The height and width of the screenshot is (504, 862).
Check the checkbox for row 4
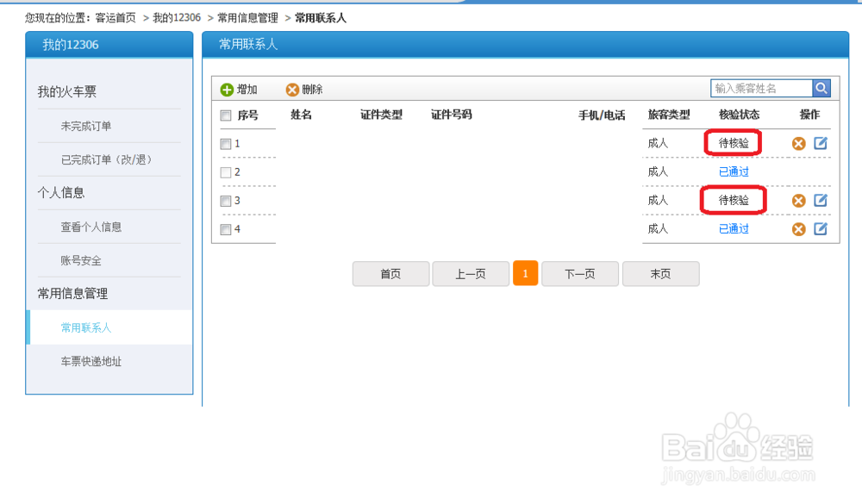pyautogui.click(x=225, y=230)
